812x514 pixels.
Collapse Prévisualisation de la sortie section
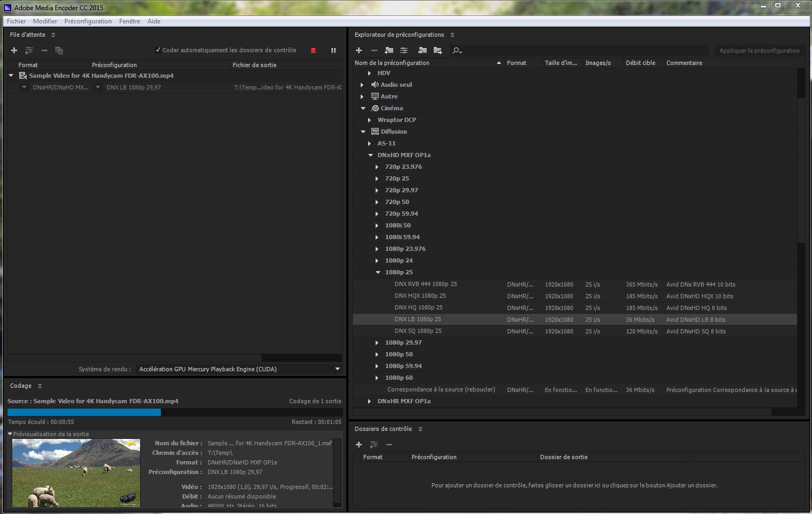click(10, 434)
